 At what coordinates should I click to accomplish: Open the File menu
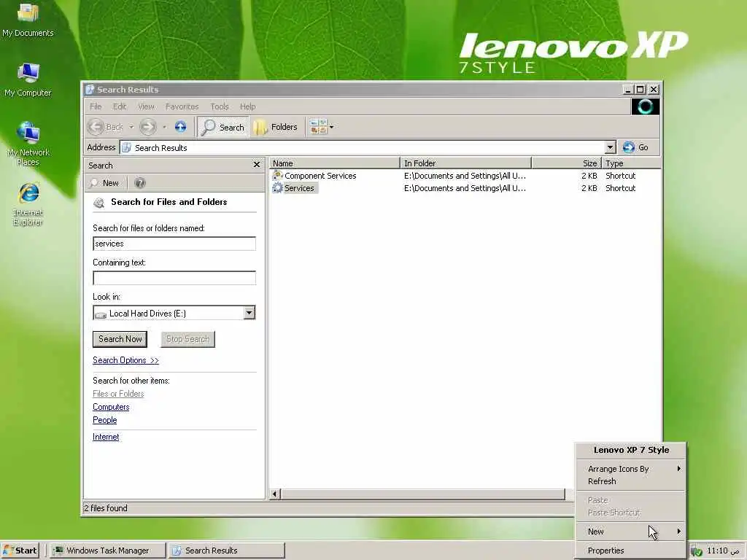pos(96,106)
